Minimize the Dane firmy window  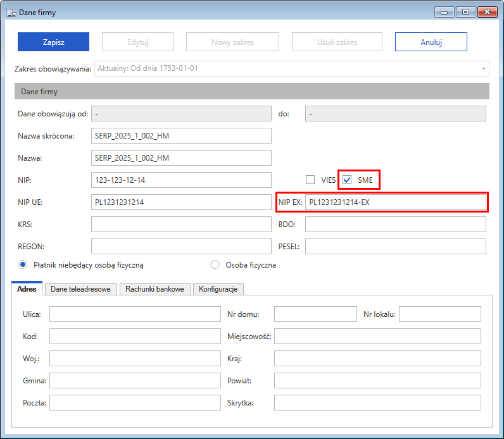pos(444,12)
